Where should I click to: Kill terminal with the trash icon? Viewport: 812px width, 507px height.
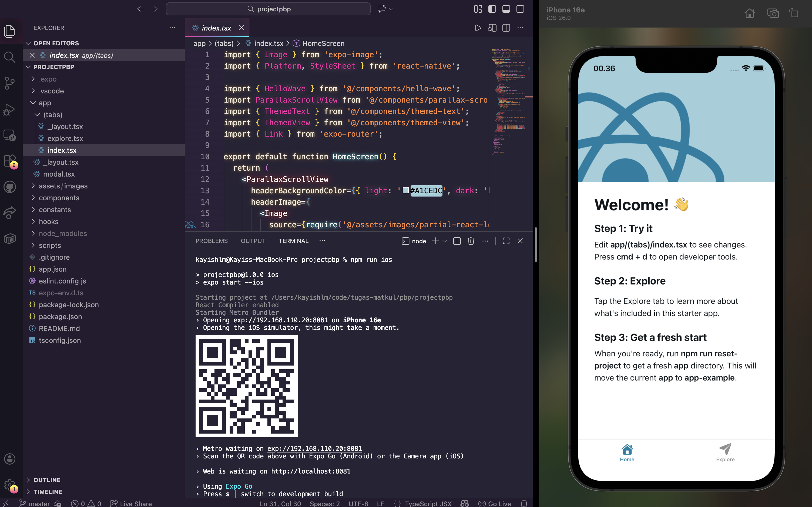tap(471, 241)
